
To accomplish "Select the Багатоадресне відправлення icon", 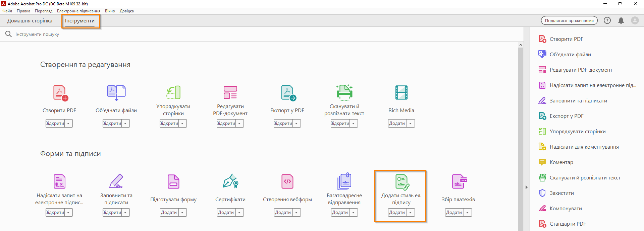I will point(344,181).
